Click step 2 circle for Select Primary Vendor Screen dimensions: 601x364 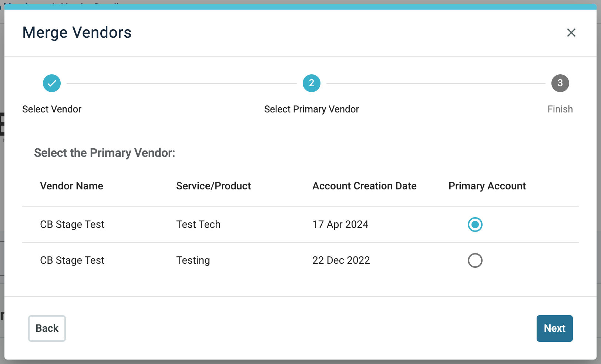(x=312, y=83)
